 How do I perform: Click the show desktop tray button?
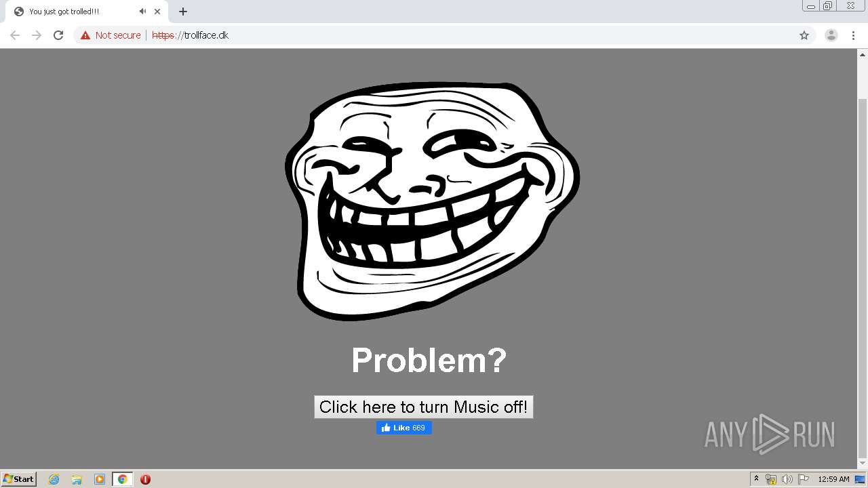coord(861,479)
